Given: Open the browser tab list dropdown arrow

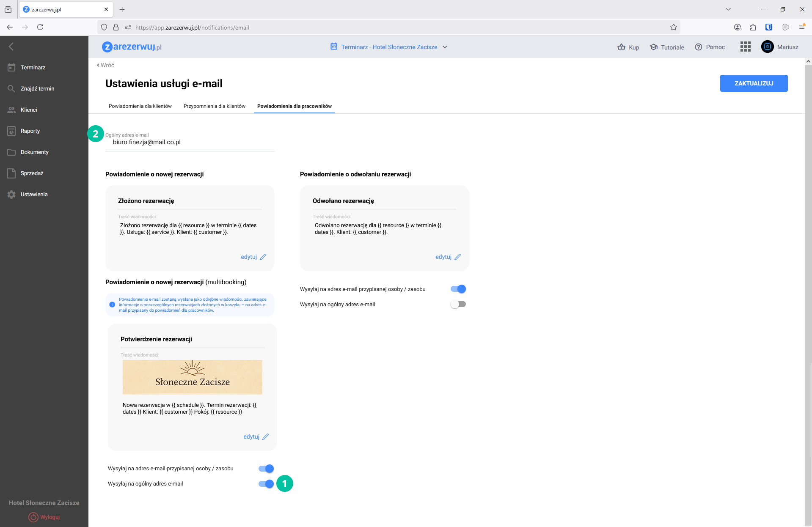Looking at the screenshot, I should (x=728, y=9).
